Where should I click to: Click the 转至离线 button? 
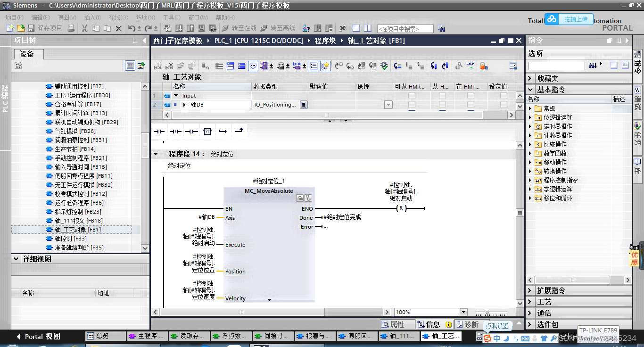[x=278, y=28]
